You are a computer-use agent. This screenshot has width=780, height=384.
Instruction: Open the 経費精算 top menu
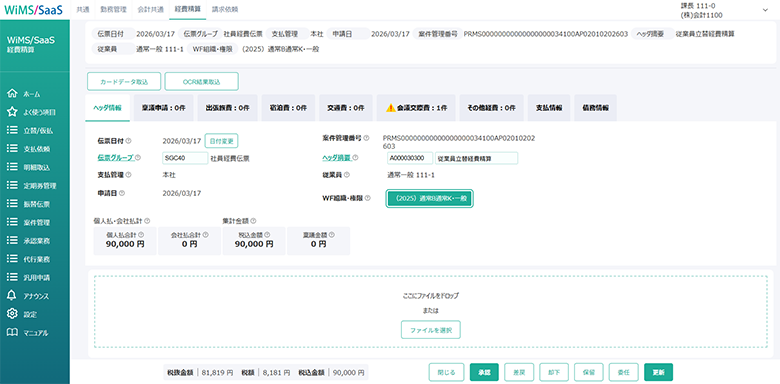tap(187, 9)
